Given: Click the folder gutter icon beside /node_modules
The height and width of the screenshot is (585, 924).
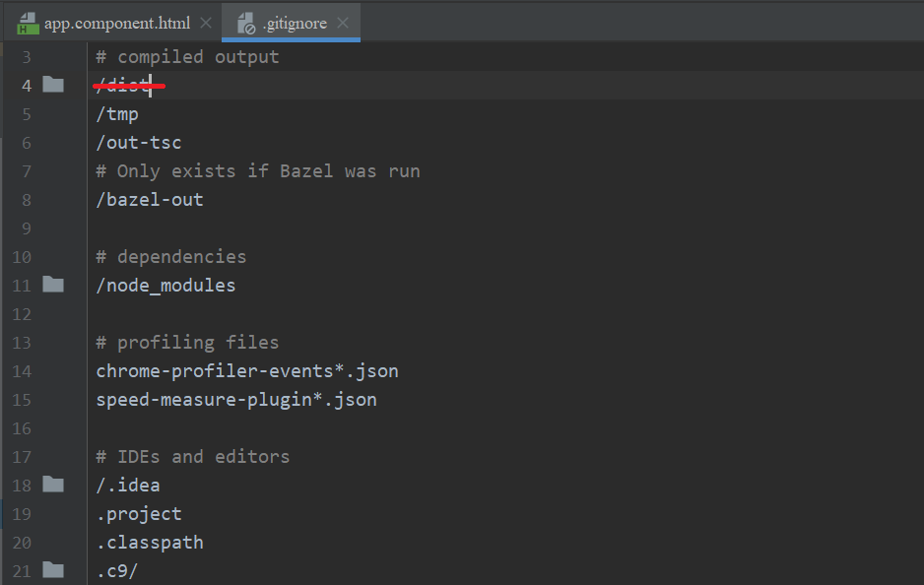Looking at the screenshot, I should click(x=53, y=286).
